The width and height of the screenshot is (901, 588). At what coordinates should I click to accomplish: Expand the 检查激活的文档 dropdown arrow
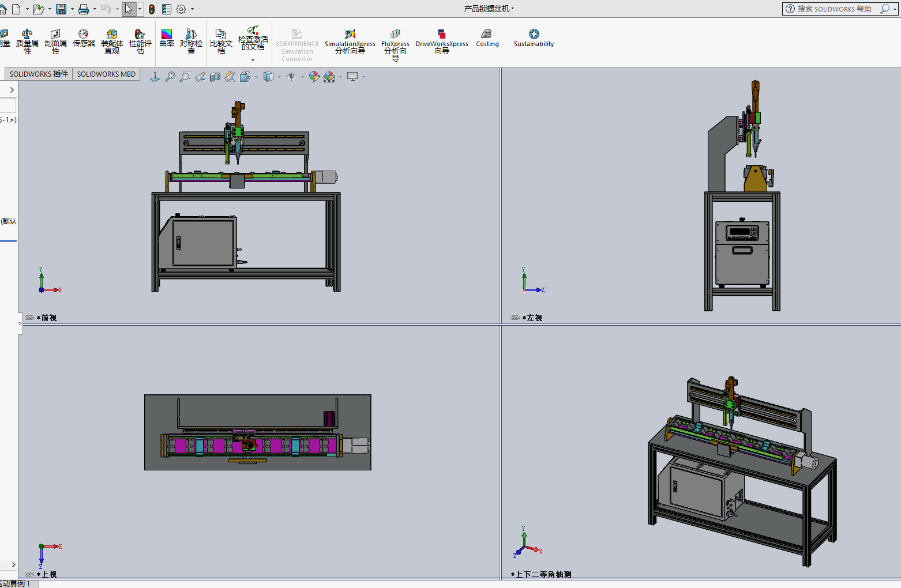[x=253, y=60]
